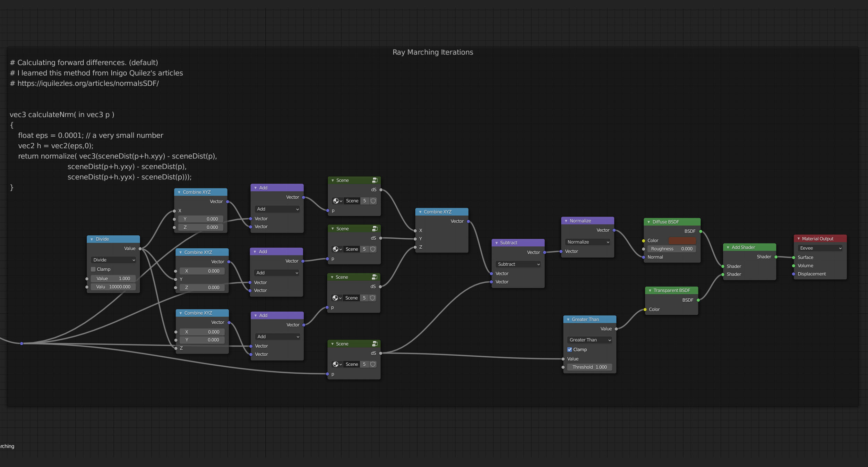Uncheck Clamp on the Greater Than node

pos(569,349)
